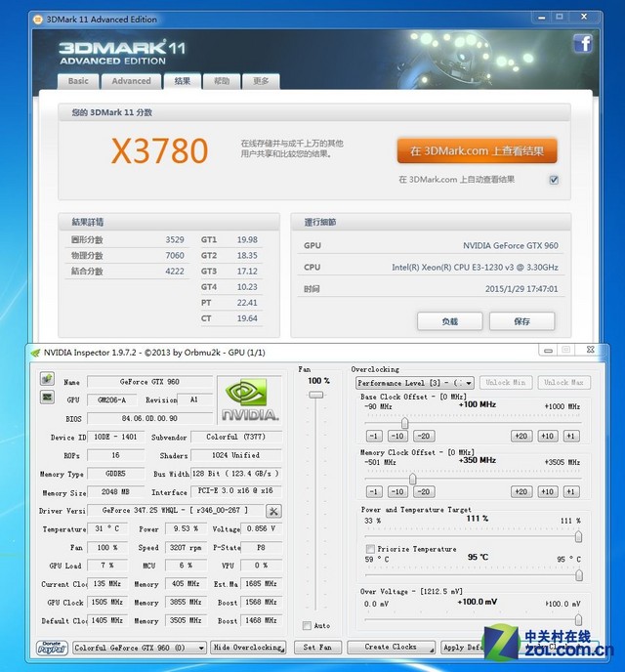Open sensor monitoring icon beside GPU field
The image size is (625, 672).
(47, 398)
